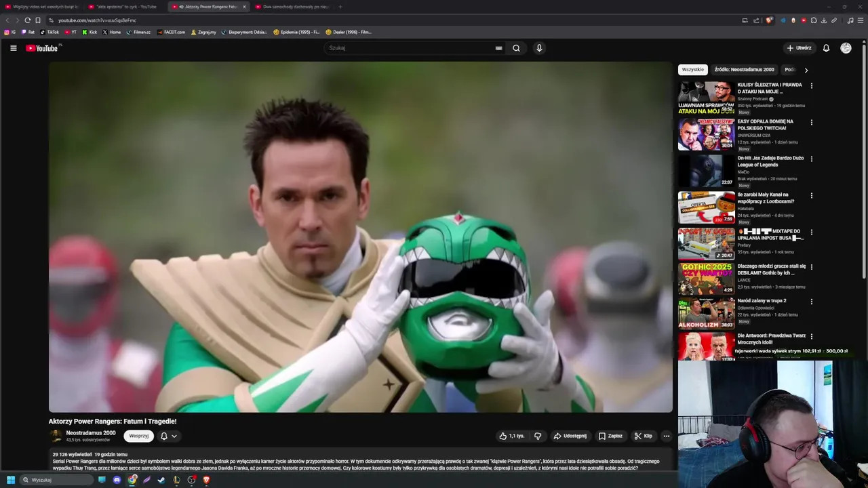Click the Udostępnij share button

click(x=570, y=436)
